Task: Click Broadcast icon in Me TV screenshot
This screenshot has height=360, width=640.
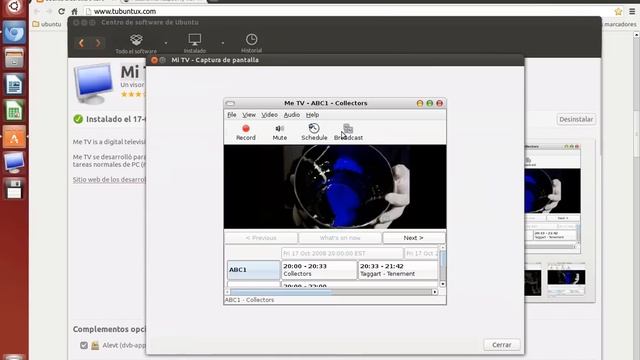Action: 348,132
